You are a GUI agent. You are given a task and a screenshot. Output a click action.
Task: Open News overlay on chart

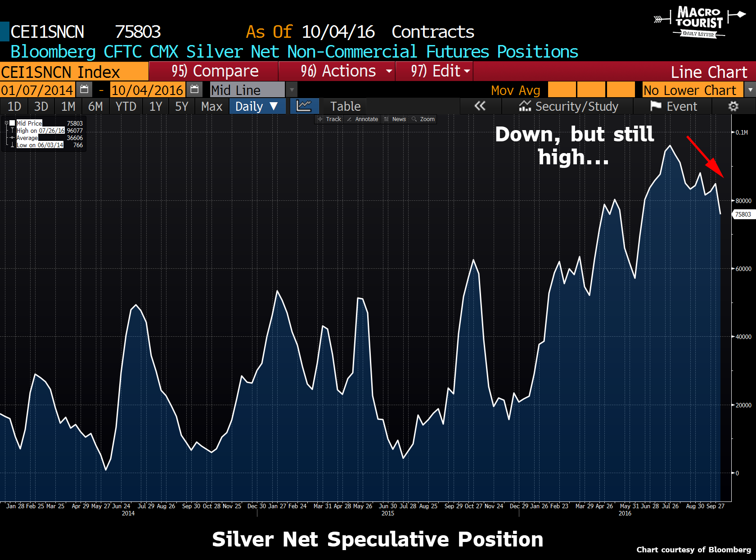click(395, 119)
